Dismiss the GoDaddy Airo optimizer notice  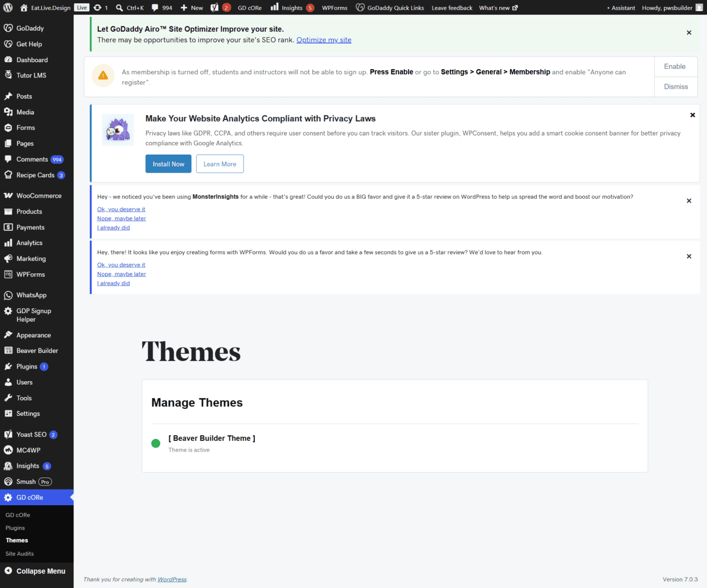pyautogui.click(x=689, y=33)
